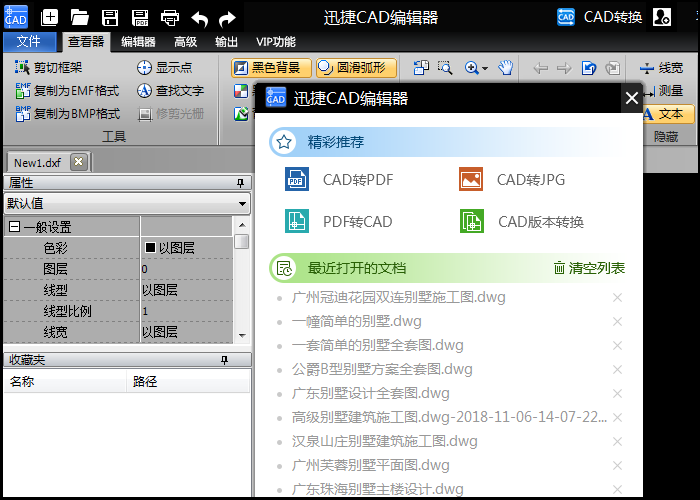The width and height of the screenshot is (700, 500).
Task: Remove 高级别墅建筑施工图.dwg entry from list
Action: [617, 417]
